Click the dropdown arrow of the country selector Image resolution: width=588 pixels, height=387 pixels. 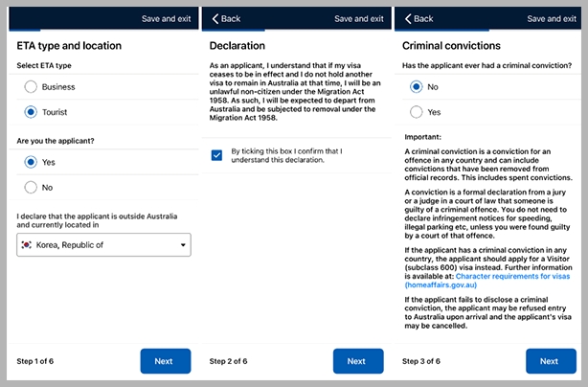pos(183,245)
